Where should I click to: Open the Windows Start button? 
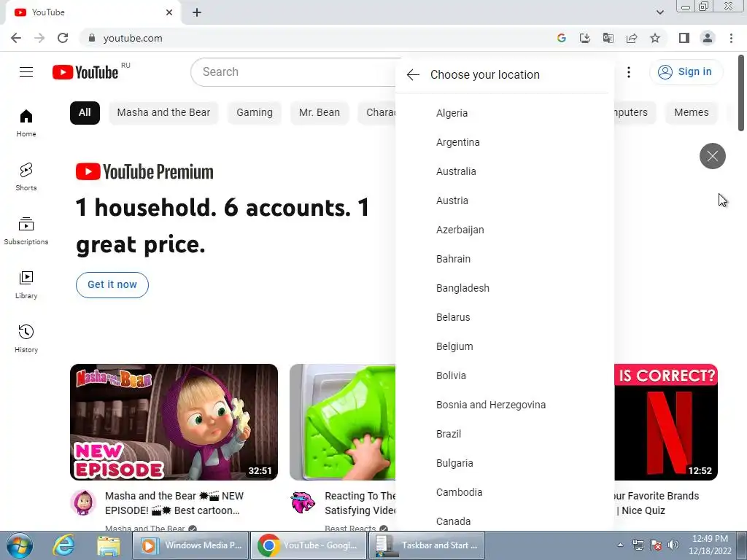pyautogui.click(x=20, y=545)
